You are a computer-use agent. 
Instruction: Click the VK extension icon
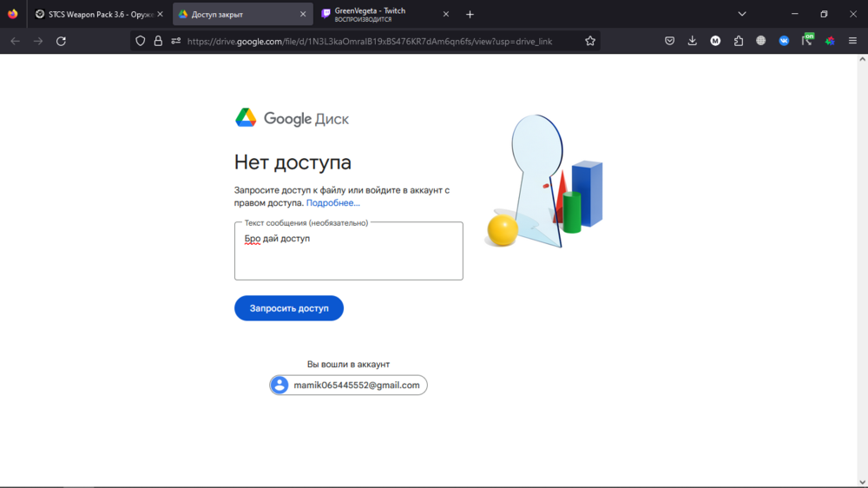784,41
